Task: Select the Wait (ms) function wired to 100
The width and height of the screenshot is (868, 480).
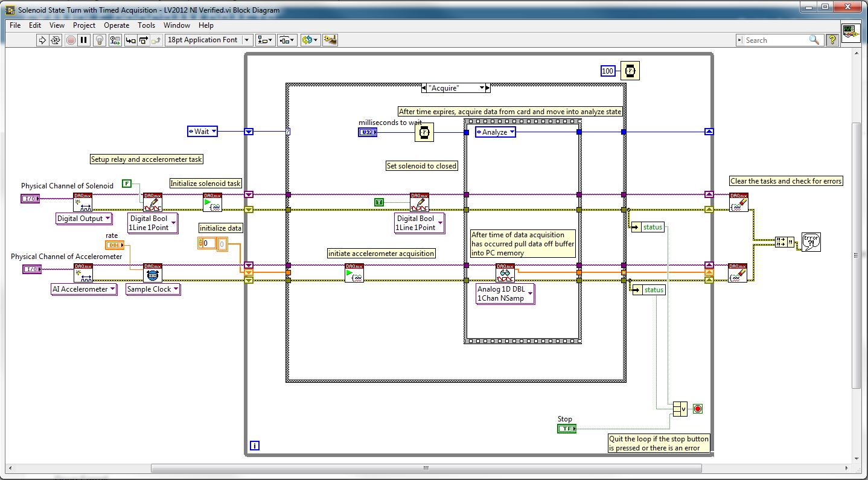Action: (x=630, y=71)
